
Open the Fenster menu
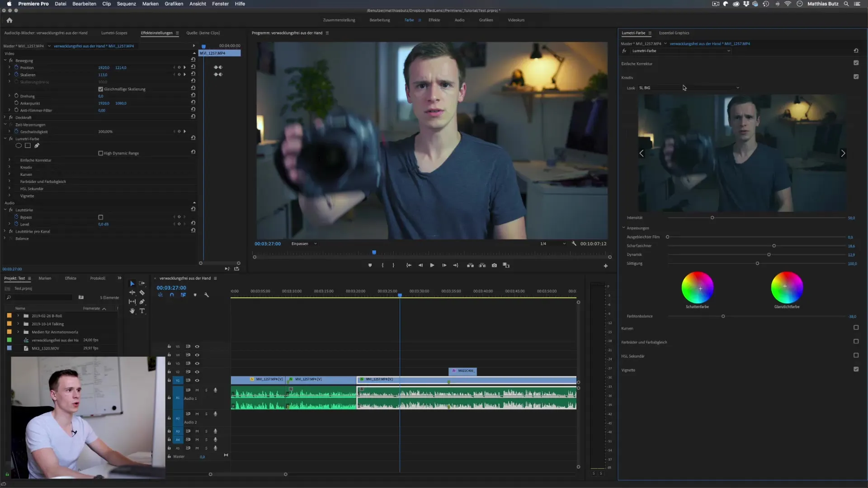(221, 4)
